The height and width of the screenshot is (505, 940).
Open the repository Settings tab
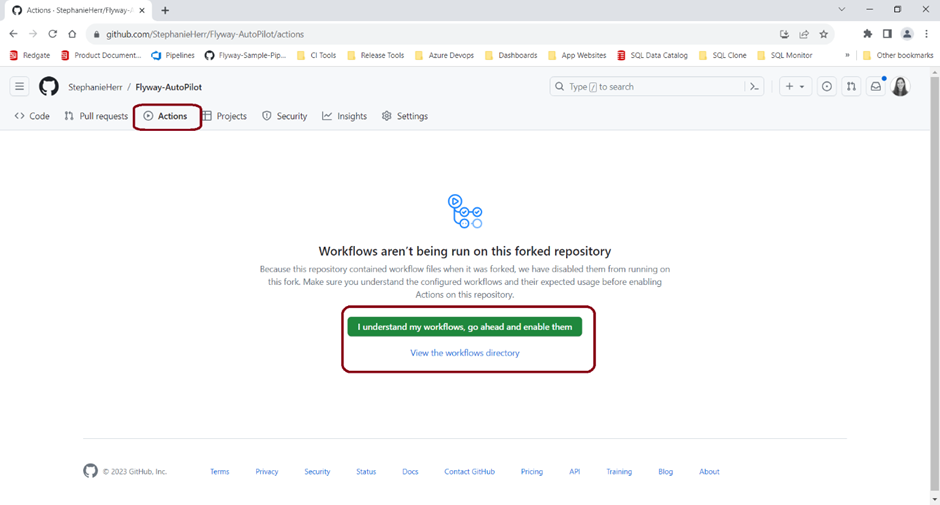pyautogui.click(x=404, y=116)
